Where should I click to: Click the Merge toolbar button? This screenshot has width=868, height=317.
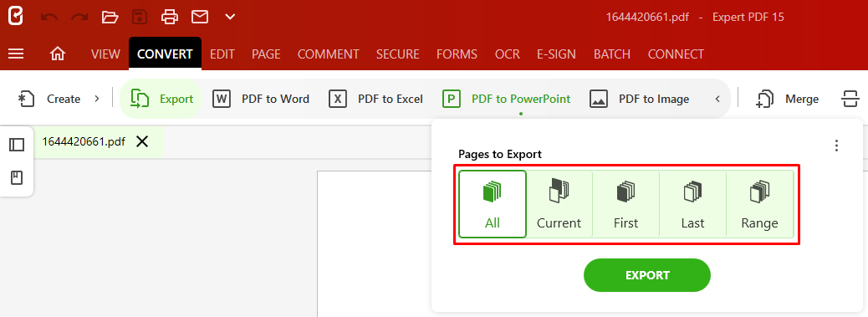[x=787, y=99]
